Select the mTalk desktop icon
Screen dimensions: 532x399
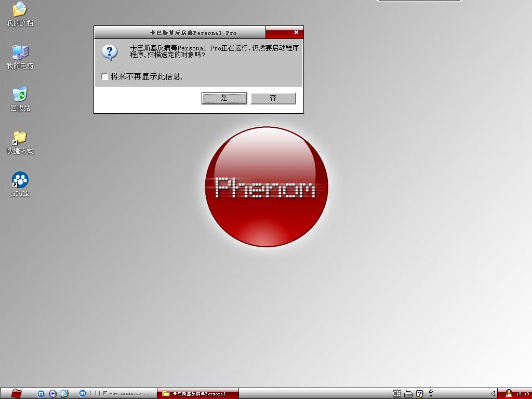(20, 184)
